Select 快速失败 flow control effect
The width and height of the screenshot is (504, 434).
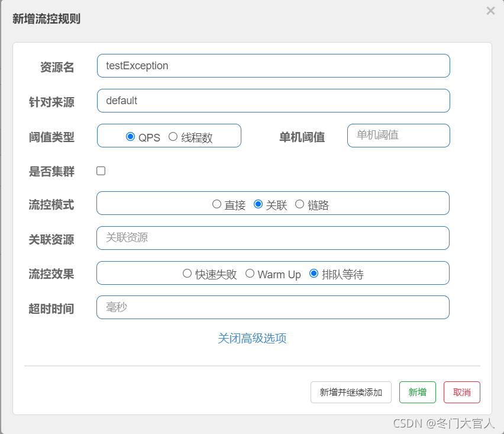(x=187, y=273)
